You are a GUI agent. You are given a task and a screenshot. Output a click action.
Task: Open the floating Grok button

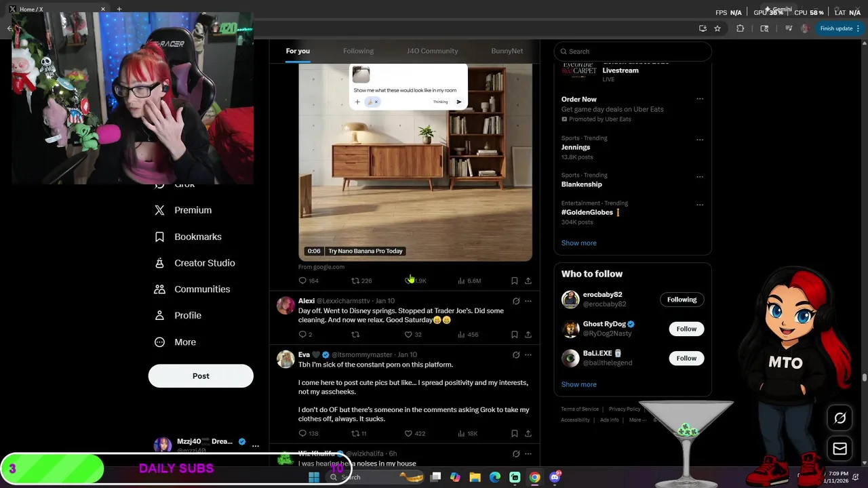coord(840,418)
